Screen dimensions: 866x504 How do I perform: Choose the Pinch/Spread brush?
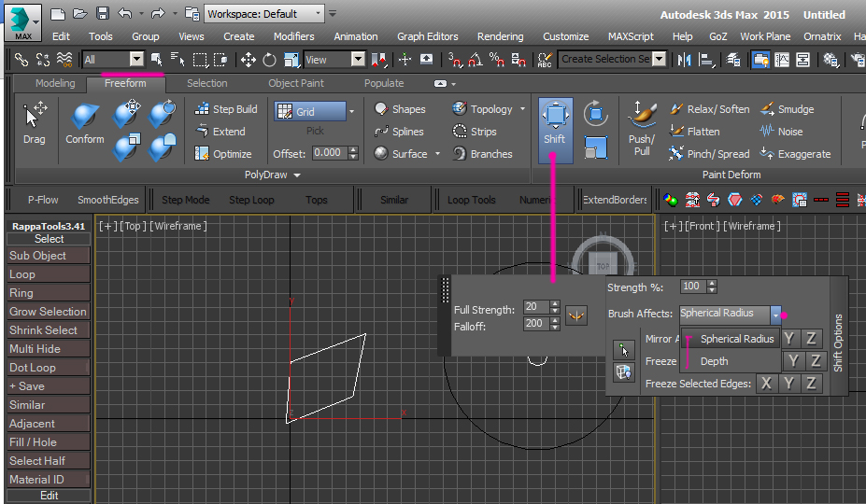709,153
